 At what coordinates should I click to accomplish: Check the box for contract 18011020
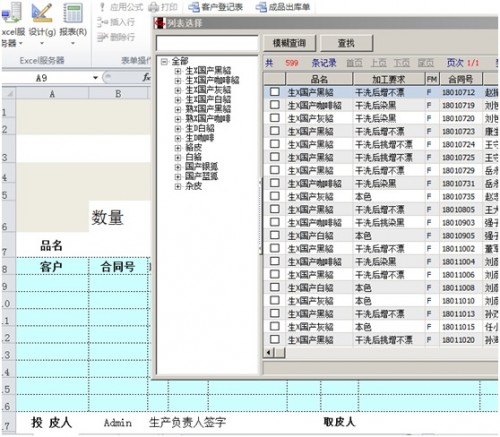275,339
